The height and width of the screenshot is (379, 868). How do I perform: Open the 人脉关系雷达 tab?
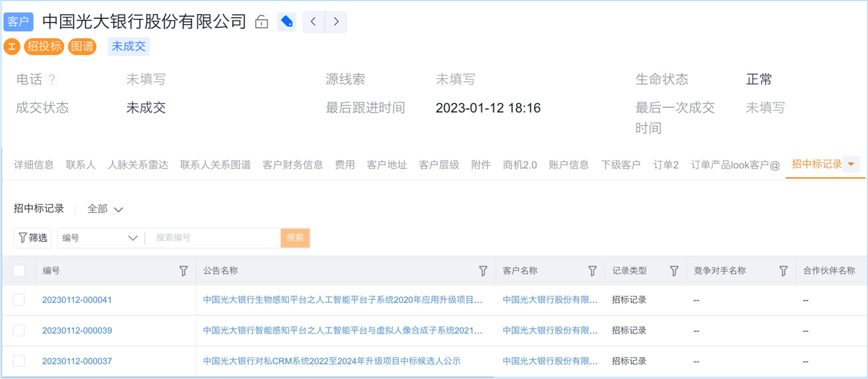(x=138, y=165)
